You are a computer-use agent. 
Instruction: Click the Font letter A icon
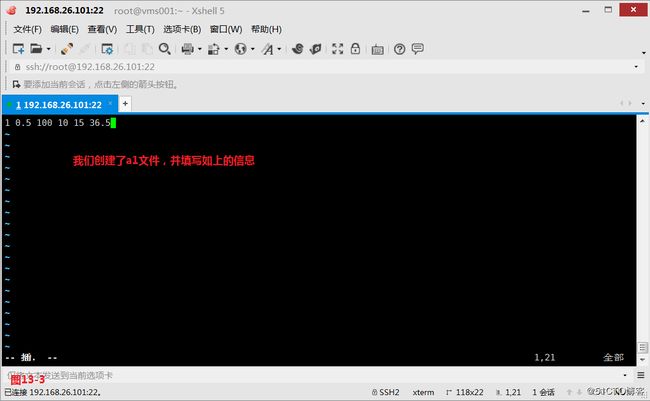click(x=267, y=49)
